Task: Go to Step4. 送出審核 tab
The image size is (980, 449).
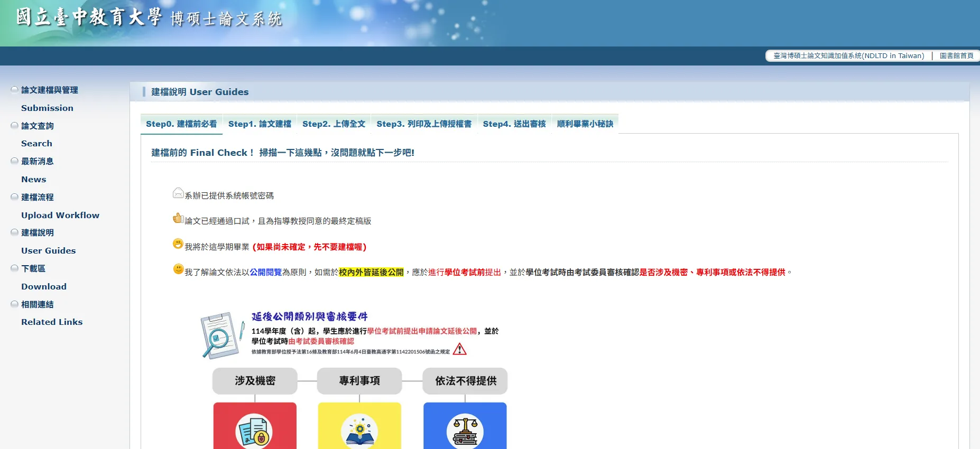Action: click(x=514, y=124)
